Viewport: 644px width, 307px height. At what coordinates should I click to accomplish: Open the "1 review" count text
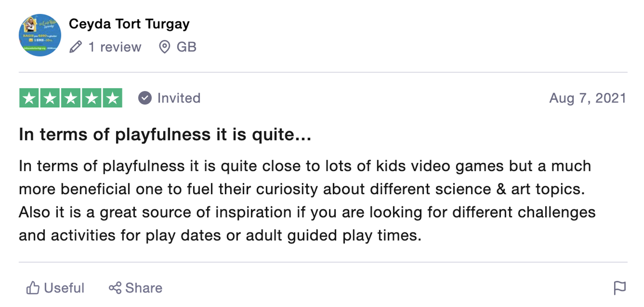[x=115, y=47]
